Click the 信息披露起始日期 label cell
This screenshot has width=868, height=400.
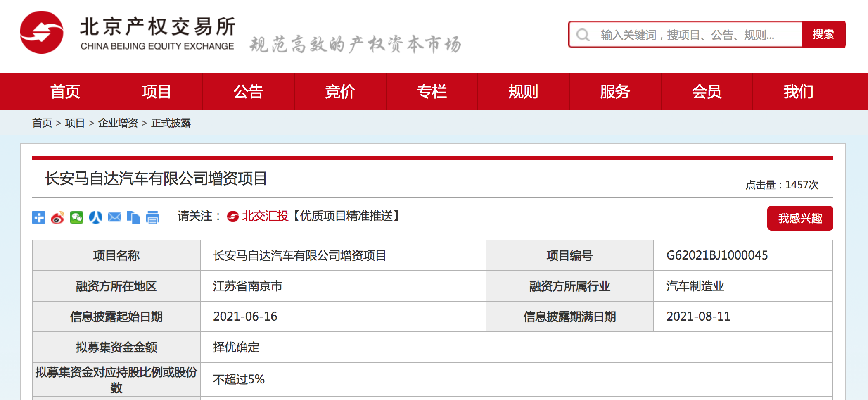pyautogui.click(x=116, y=317)
